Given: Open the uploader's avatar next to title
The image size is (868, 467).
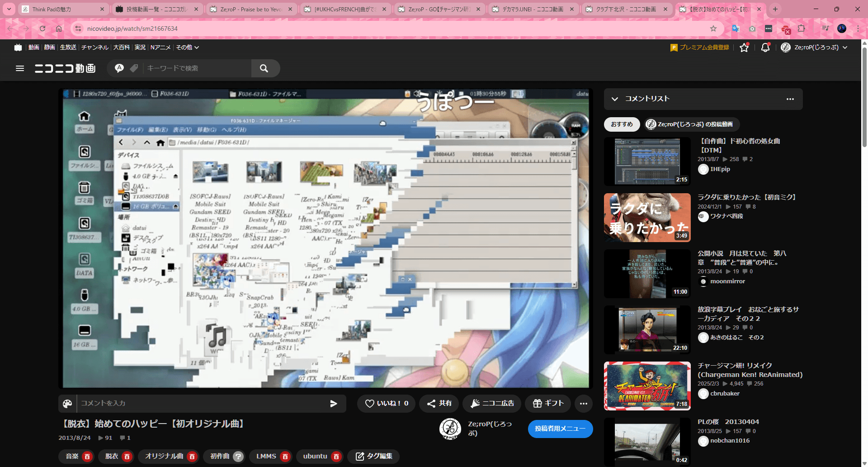Looking at the screenshot, I should click(450, 429).
